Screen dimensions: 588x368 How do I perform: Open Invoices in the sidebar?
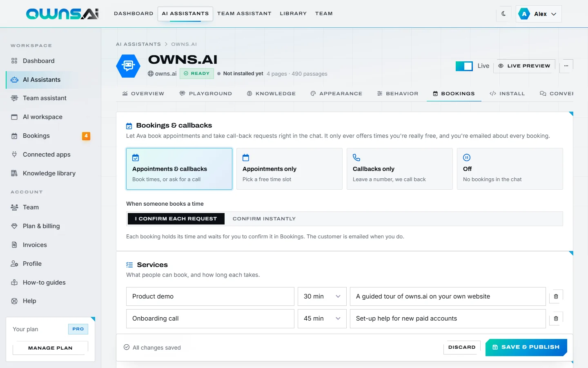pos(51,245)
